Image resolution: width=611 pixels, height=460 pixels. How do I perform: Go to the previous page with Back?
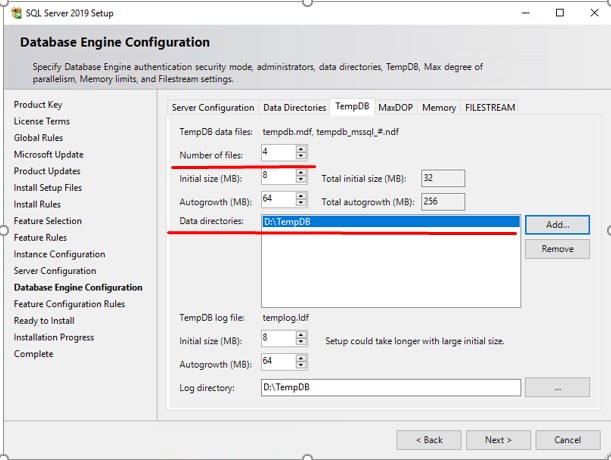click(429, 440)
